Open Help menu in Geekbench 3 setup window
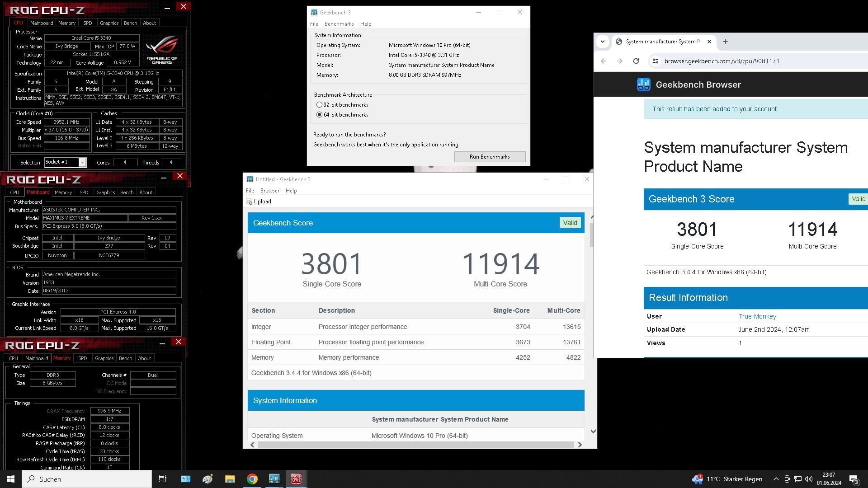This screenshot has width=868, height=488. coord(366,24)
